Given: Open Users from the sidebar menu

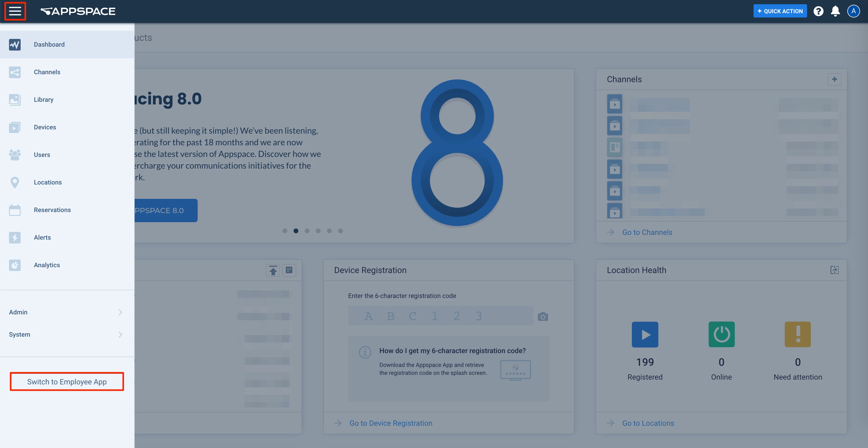Looking at the screenshot, I should 67,155.
